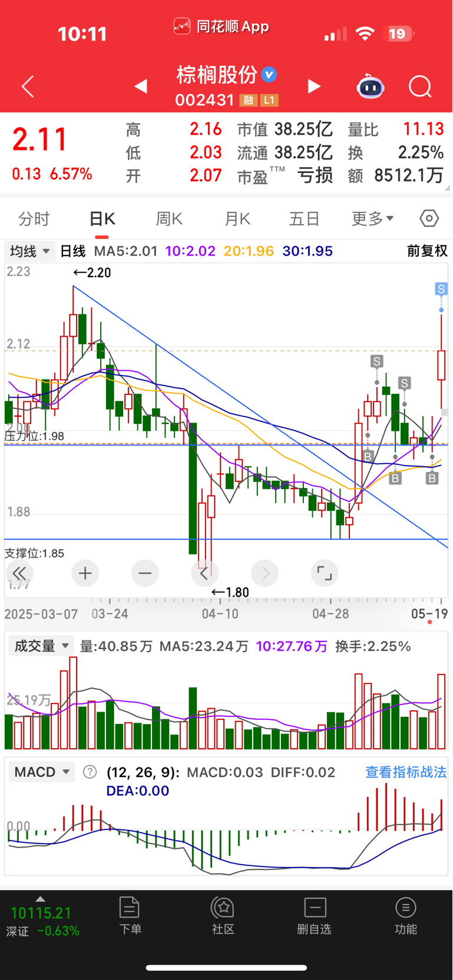Move the chart left with the left chevron
This screenshot has height=980, width=453.
coord(204,573)
